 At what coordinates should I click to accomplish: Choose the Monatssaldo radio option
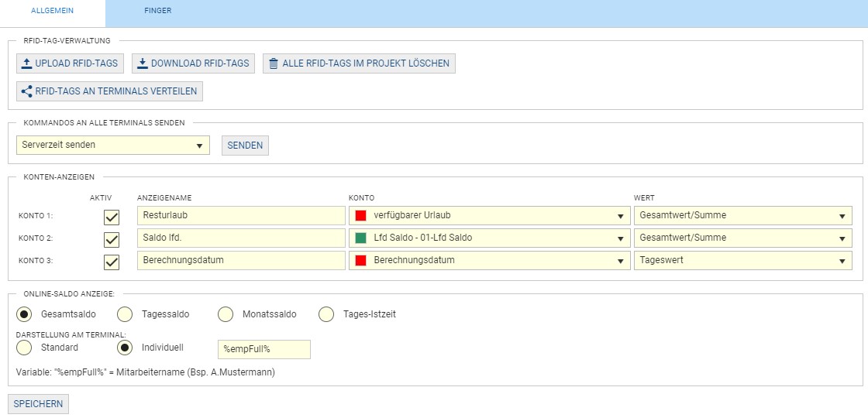pyautogui.click(x=226, y=314)
